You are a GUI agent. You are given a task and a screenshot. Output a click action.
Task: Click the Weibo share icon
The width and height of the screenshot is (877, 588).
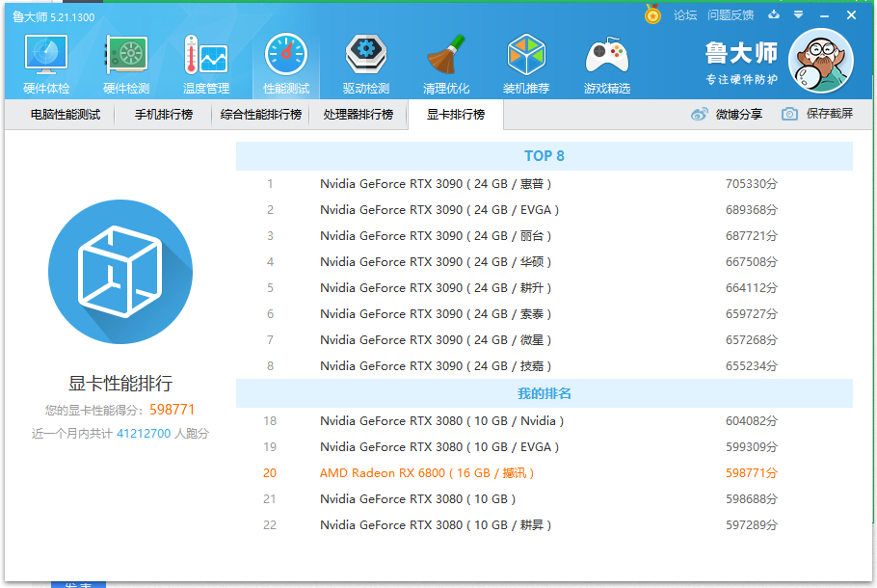(x=699, y=114)
